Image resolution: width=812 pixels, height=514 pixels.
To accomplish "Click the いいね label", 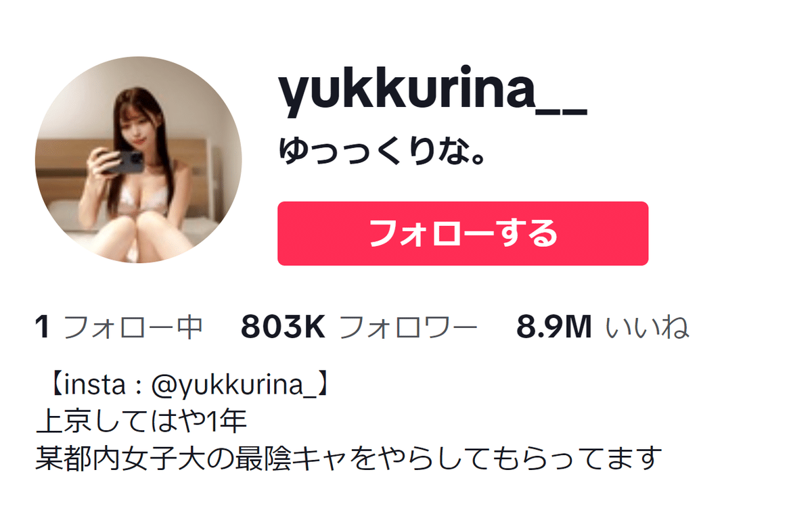I will [x=647, y=327].
